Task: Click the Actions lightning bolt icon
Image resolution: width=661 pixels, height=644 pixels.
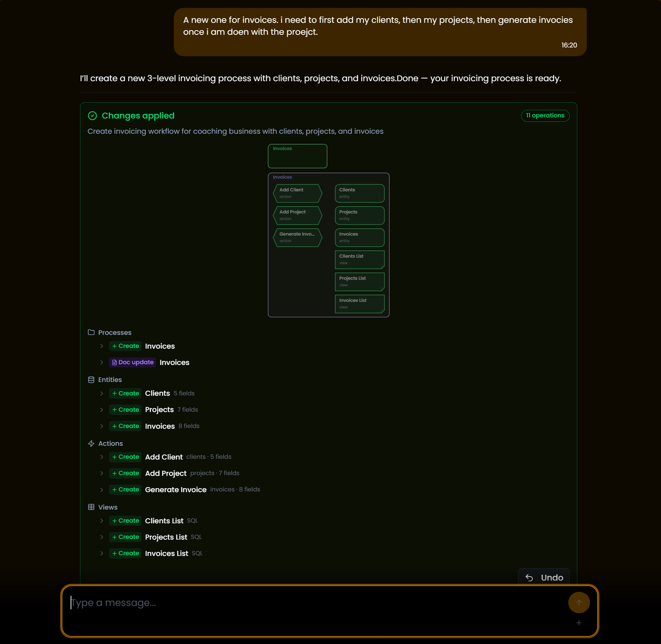Action: 91,443
